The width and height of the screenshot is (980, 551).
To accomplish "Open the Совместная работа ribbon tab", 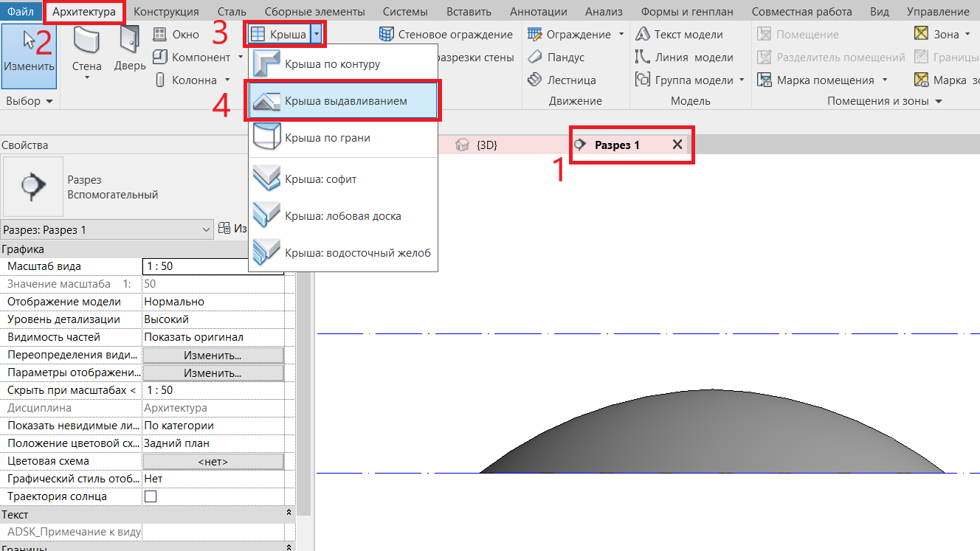I will 802,11.
